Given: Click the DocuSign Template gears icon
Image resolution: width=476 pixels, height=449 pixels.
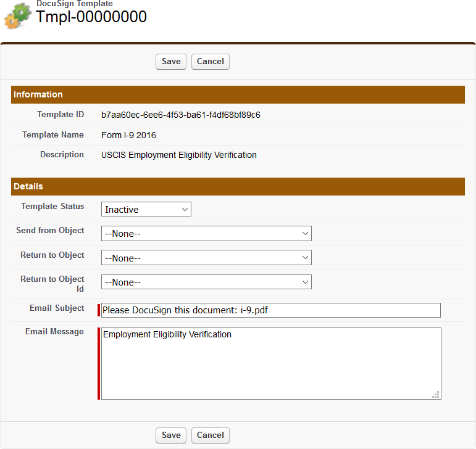Looking at the screenshot, I should click(x=17, y=15).
